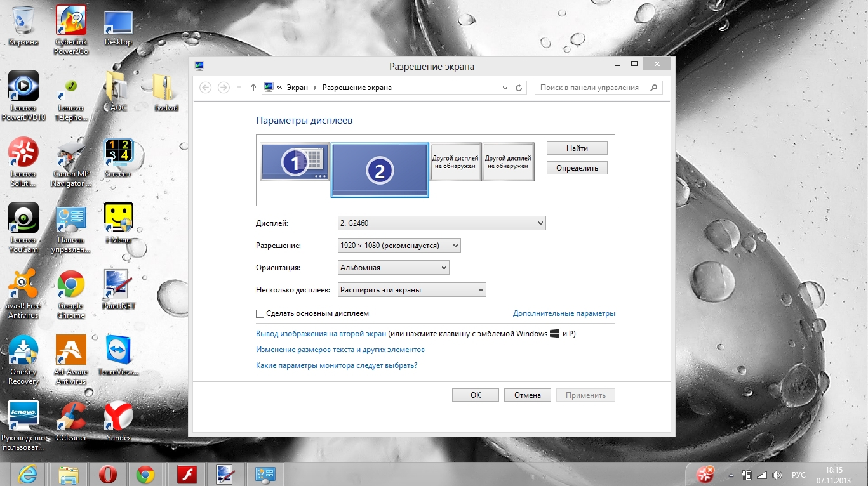Open the Lenovo Руководство пользователя shortcut
This screenshot has height=486, width=868.
point(23,426)
